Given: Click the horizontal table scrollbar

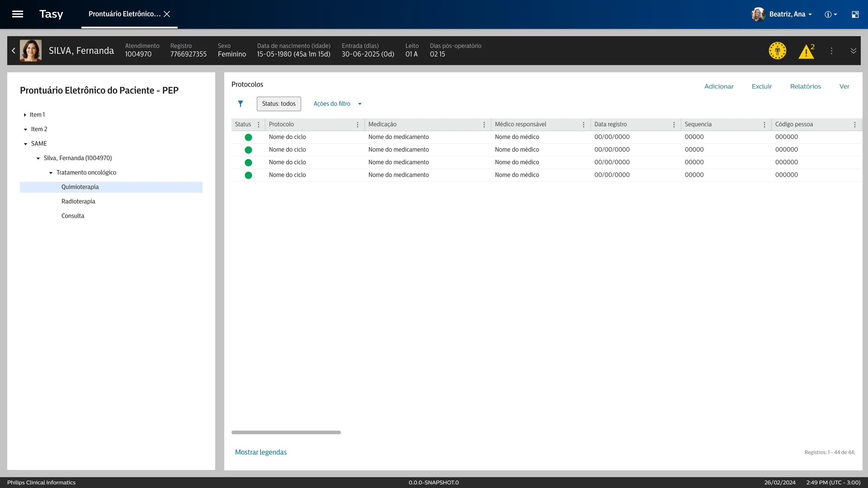Looking at the screenshot, I should [286, 432].
